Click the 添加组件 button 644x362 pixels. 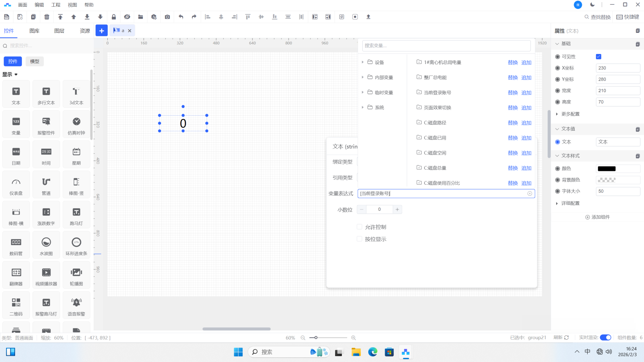(x=597, y=217)
